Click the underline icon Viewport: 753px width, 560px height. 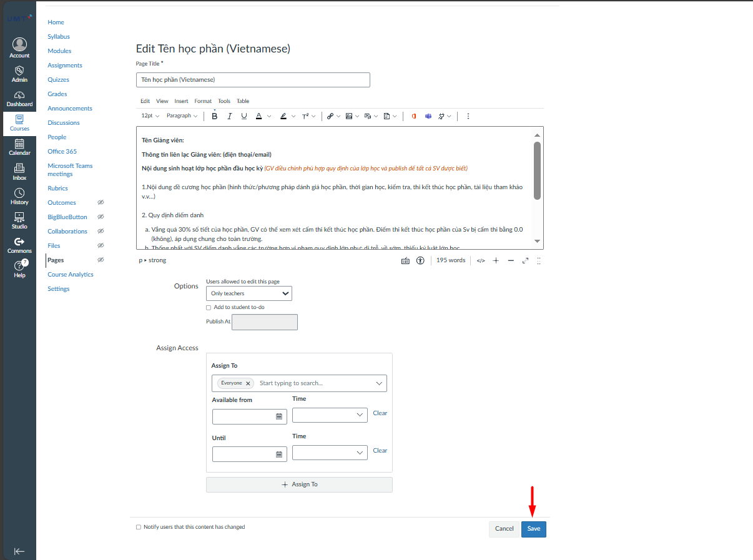(244, 116)
